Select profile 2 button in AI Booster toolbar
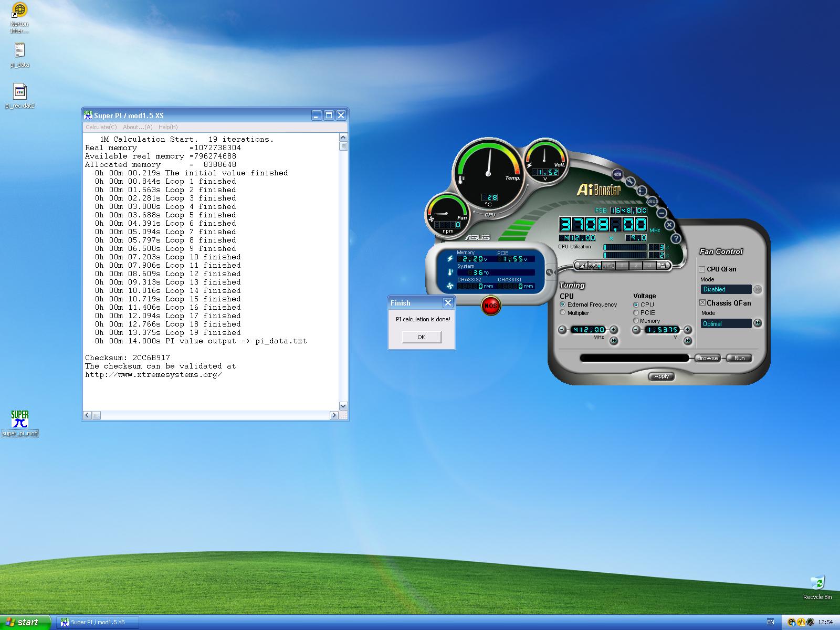Viewport: 840px width, 630px height. 636,266
